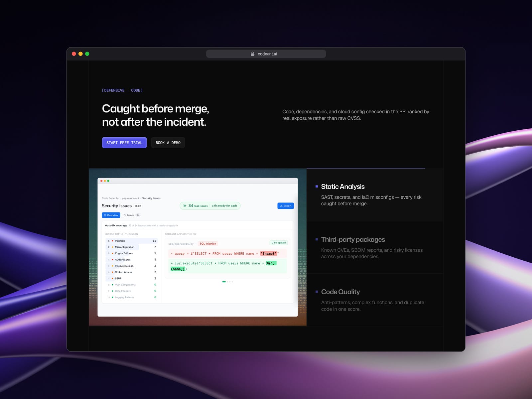This screenshot has height=399, width=532.
Task: Click the Fix applied badge
Action: pos(279,243)
